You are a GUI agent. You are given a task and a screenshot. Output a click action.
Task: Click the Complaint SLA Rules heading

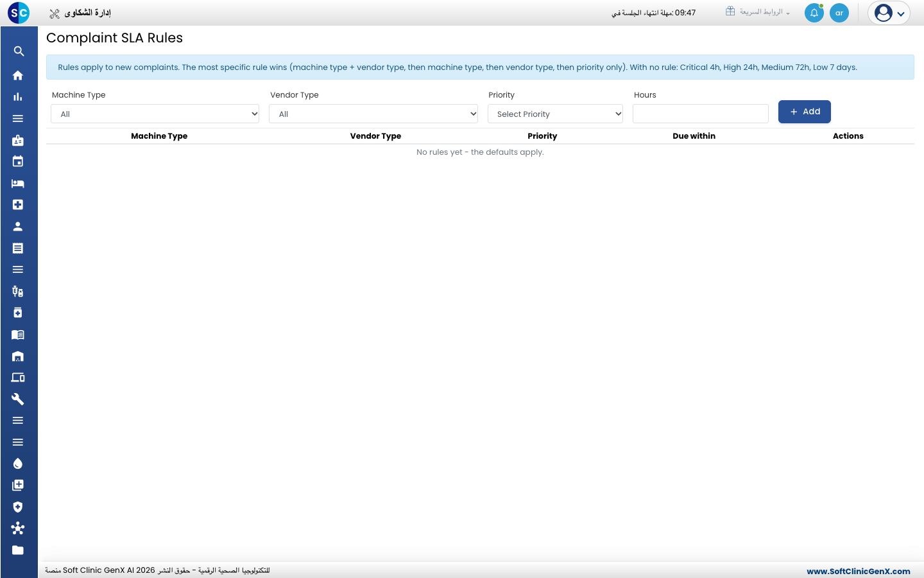114,38
